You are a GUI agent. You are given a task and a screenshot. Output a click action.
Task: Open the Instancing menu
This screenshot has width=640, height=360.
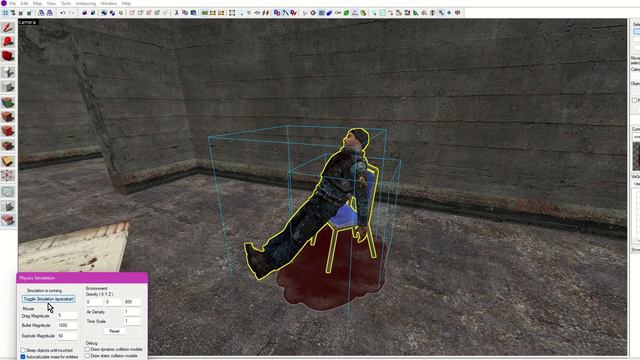point(86,3)
